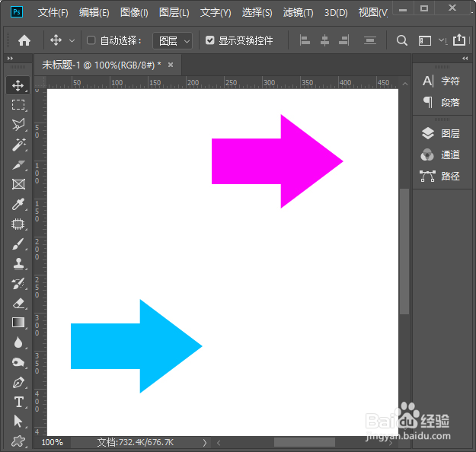Image resolution: width=476 pixels, height=452 pixels.
Task: Open the workspace switcher layout icon
Action: (425, 40)
